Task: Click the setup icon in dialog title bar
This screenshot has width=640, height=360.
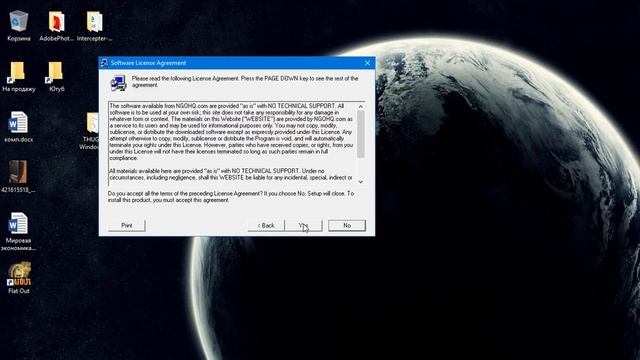Action: click(104, 63)
